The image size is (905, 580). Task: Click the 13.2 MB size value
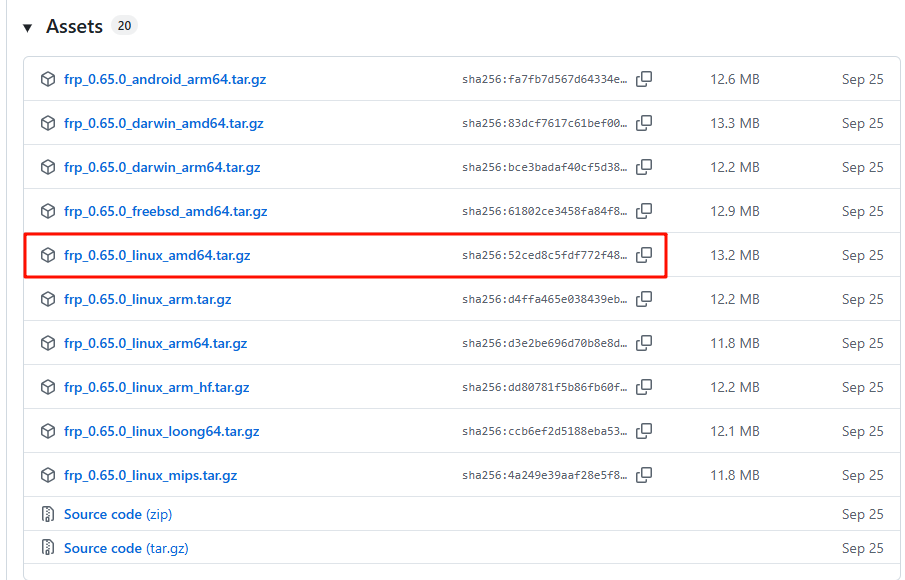735,255
